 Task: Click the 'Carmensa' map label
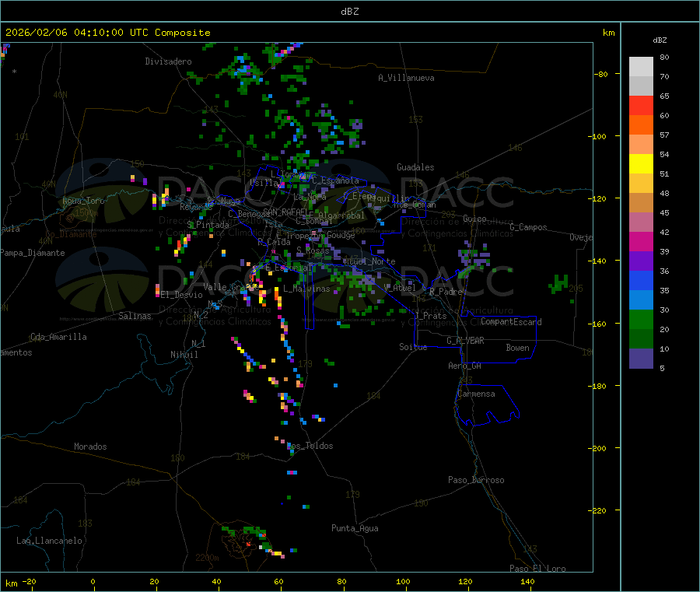pos(476,394)
